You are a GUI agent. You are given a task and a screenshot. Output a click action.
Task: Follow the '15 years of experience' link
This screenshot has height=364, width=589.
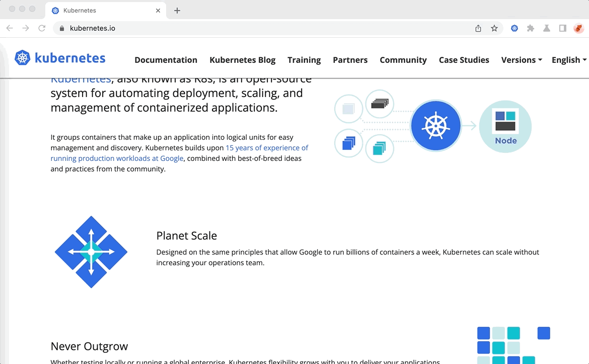tap(180, 153)
